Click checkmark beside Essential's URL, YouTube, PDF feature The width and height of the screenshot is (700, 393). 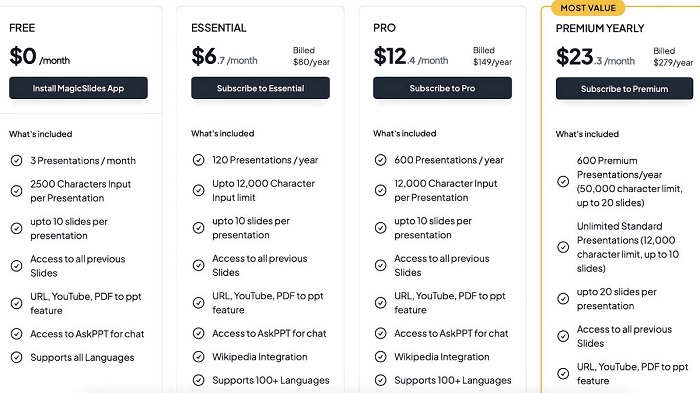[199, 303]
